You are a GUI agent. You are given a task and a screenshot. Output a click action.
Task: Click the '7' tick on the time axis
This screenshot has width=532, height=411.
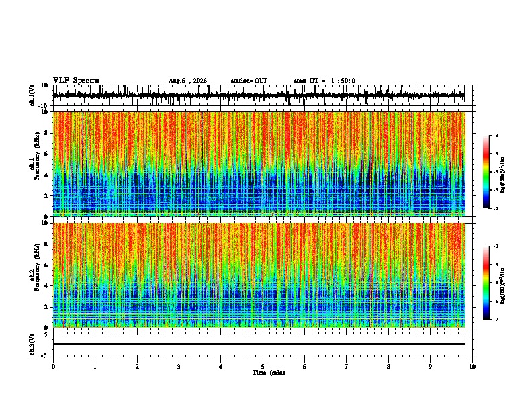[347, 367]
